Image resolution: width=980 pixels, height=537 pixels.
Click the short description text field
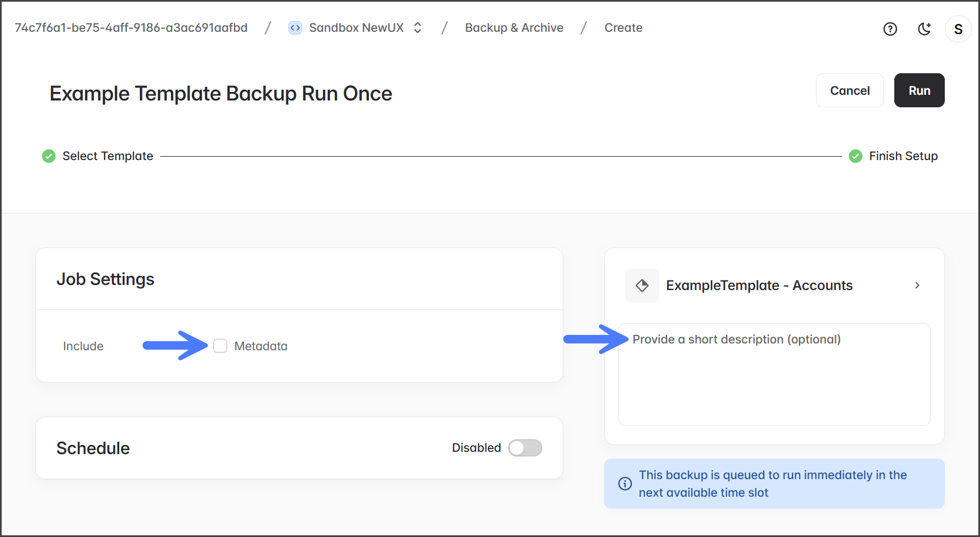774,375
